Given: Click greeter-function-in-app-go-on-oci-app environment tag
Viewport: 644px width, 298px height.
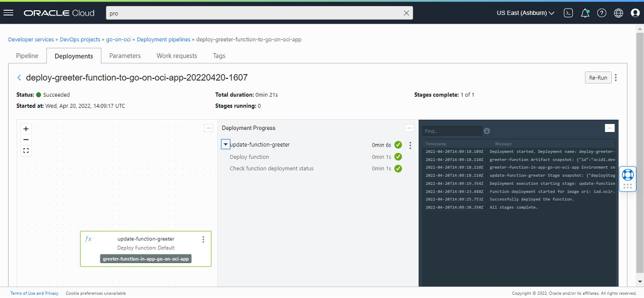Looking at the screenshot, I should click(146, 259).
